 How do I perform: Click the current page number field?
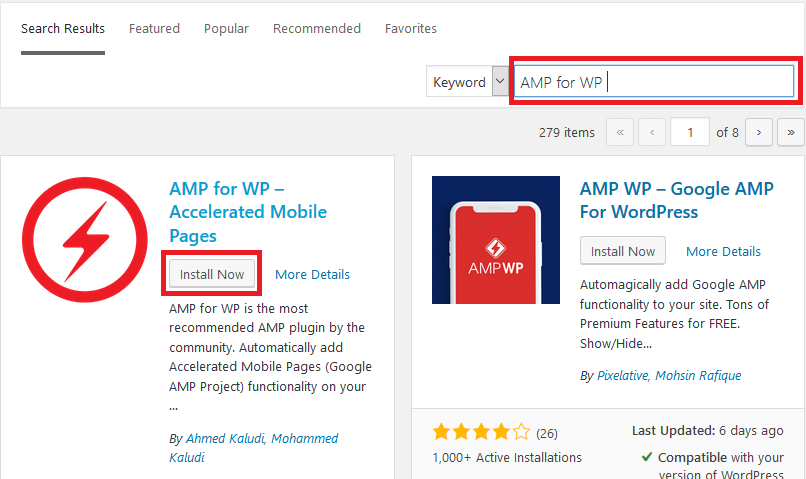(690, 133)
